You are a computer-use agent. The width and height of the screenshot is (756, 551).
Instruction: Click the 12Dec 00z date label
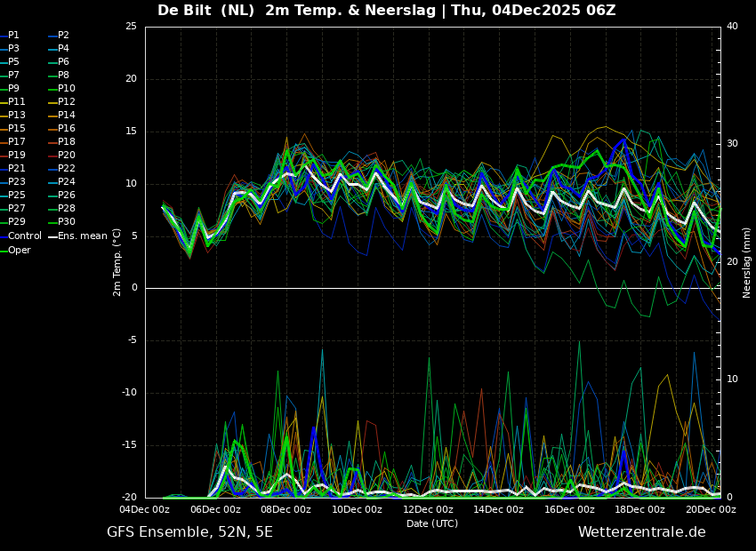click(428, 510)
